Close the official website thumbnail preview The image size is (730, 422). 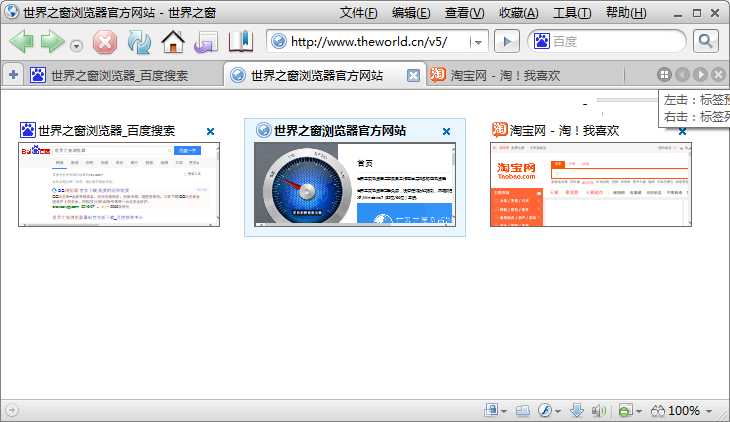pos(446,131)
